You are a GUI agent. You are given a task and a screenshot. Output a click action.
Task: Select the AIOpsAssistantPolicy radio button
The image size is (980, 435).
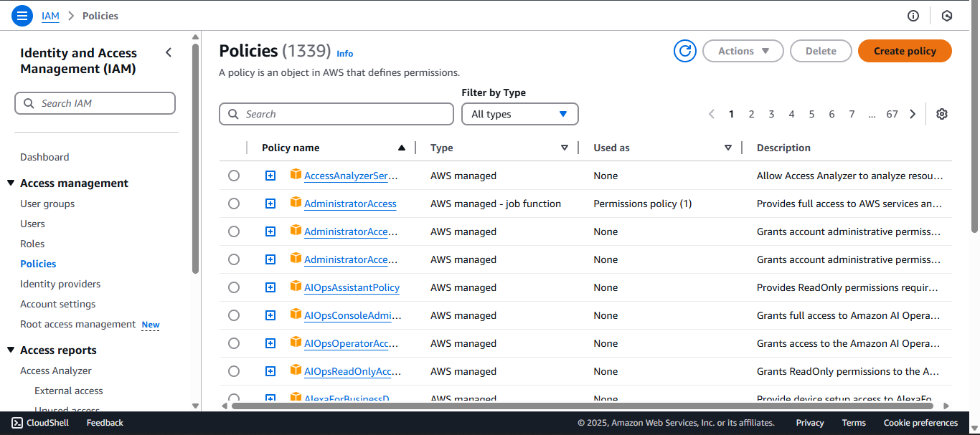pos(234,287)
